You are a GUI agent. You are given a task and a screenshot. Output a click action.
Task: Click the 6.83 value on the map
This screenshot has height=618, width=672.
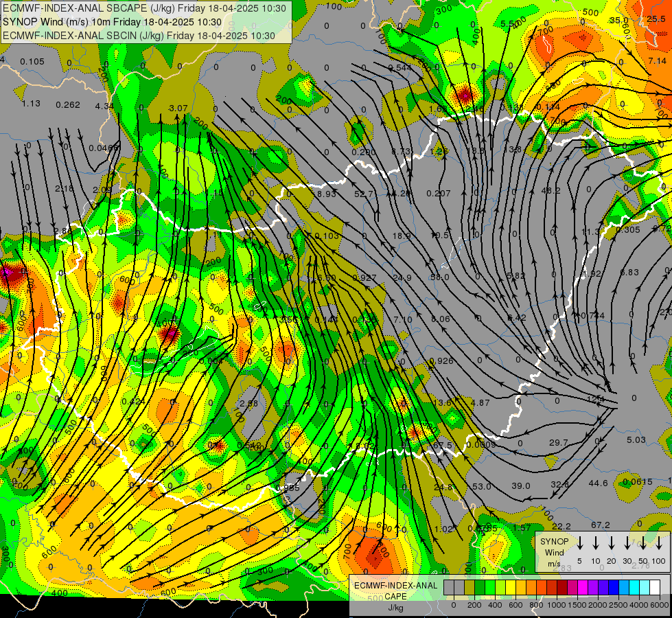coord(629,273)
